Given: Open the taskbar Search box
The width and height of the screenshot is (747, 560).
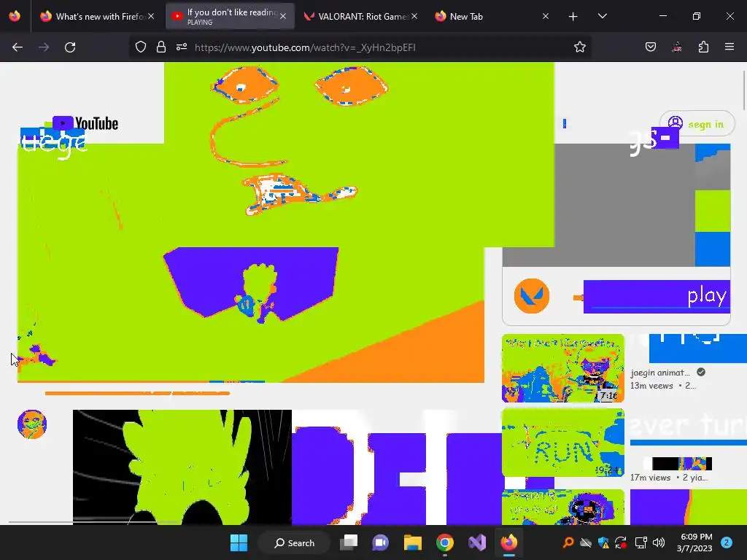Looking at the screenshot, I should pos(294,542).
